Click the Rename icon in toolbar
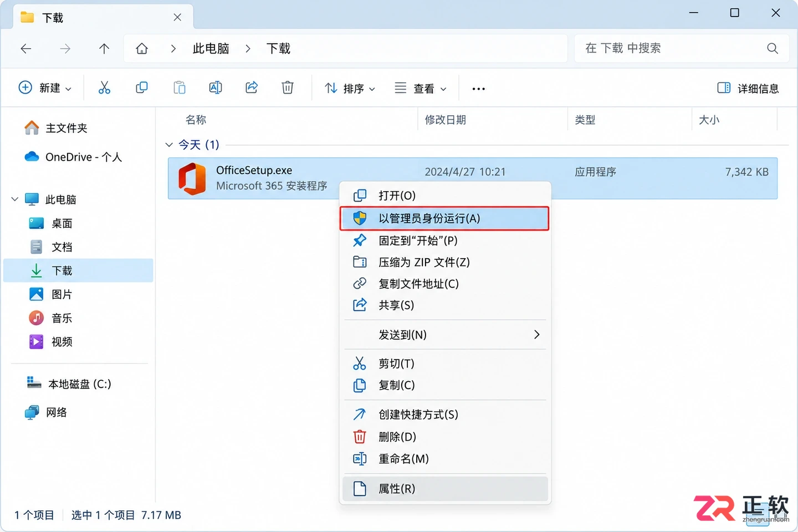This screenshot has height=532, width=798. click(x=216, y=88)
